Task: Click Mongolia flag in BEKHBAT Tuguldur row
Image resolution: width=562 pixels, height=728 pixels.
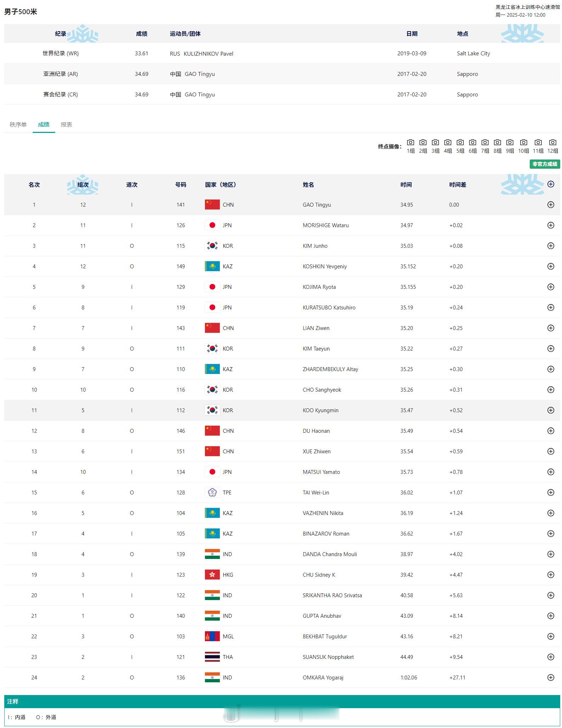Action: (x=212, y=636)
